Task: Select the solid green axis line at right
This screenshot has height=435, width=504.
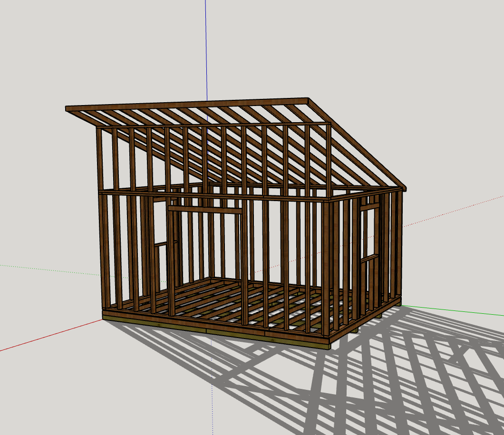Action: [x=453, y=310]
